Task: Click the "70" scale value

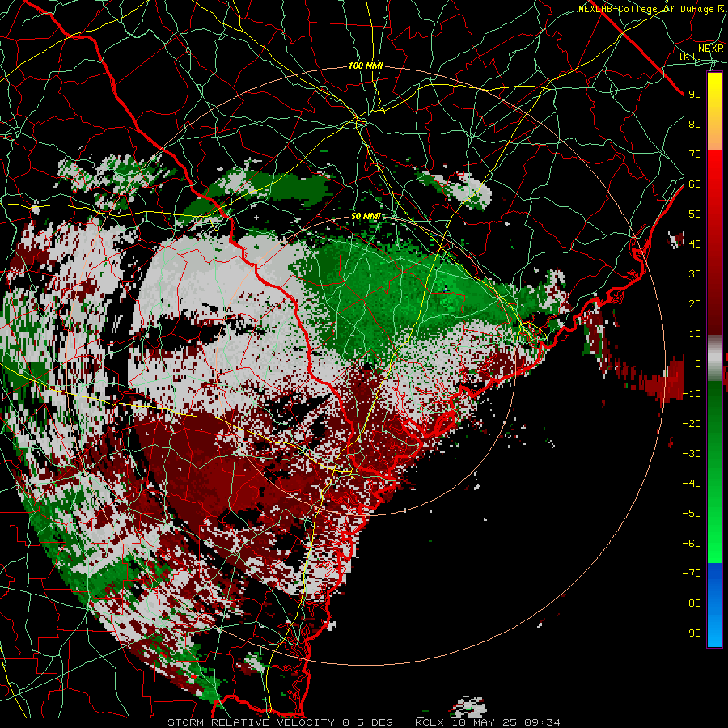Action: click(x=695, y=154)
